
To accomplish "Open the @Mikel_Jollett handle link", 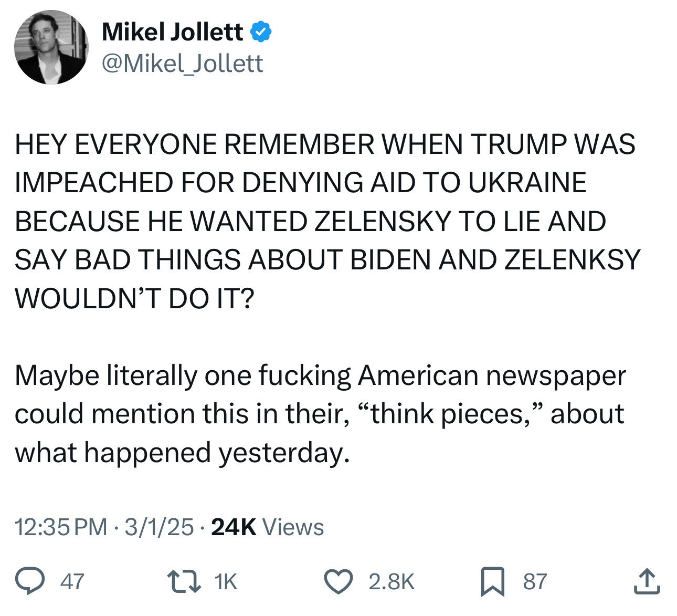I will [x=182, y=64].
